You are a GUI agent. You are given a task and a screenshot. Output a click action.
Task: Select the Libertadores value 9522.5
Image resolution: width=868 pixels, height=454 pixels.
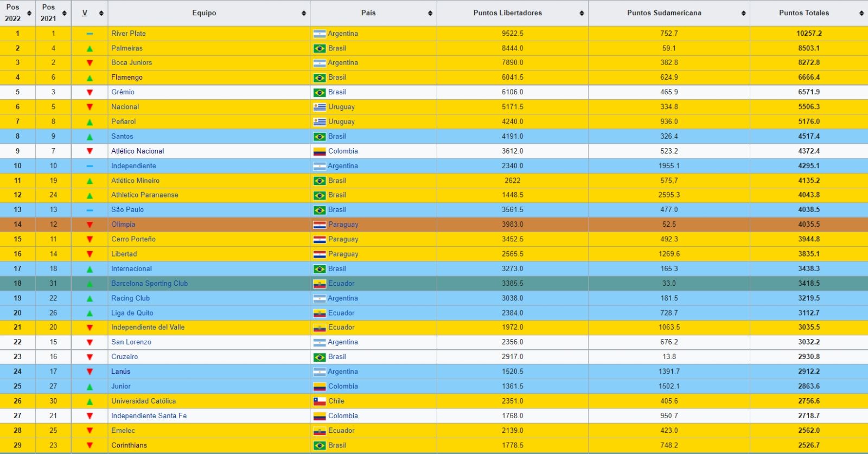click(513, 34)
